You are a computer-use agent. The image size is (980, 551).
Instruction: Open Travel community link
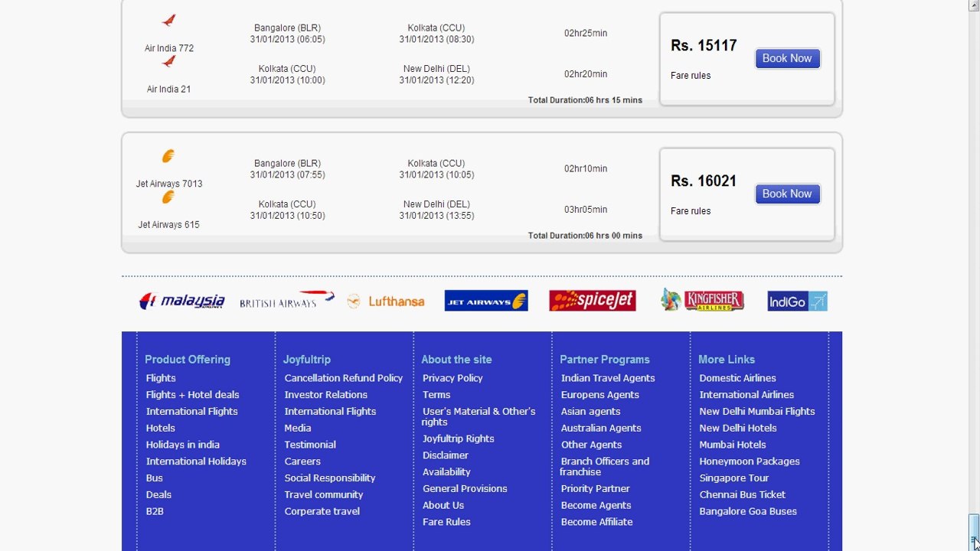coord(324,495)
